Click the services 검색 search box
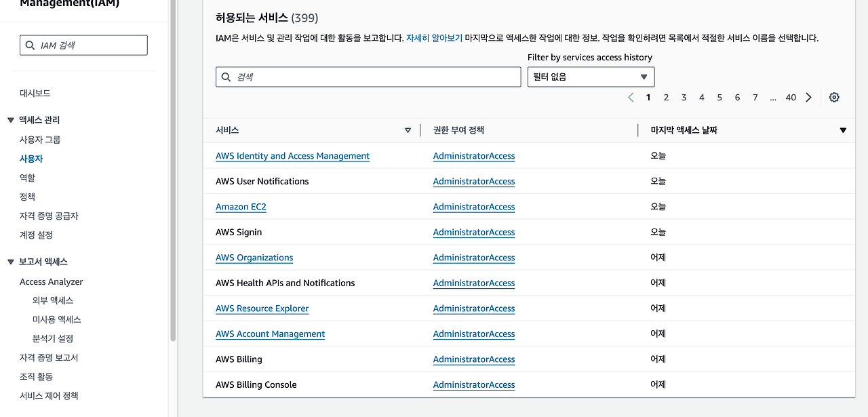This screenshot has width=868, height=417. 368,77
